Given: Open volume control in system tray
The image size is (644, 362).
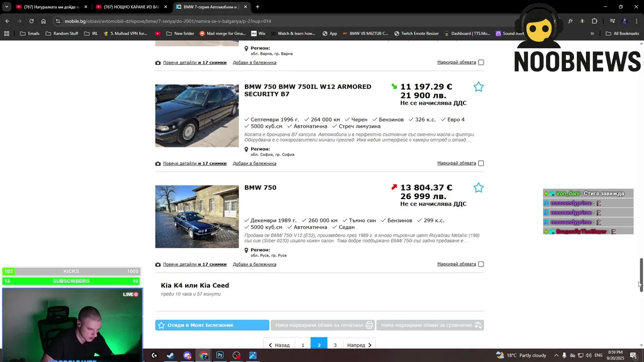Looking at the screenshot, I should [x=589, y=355].
